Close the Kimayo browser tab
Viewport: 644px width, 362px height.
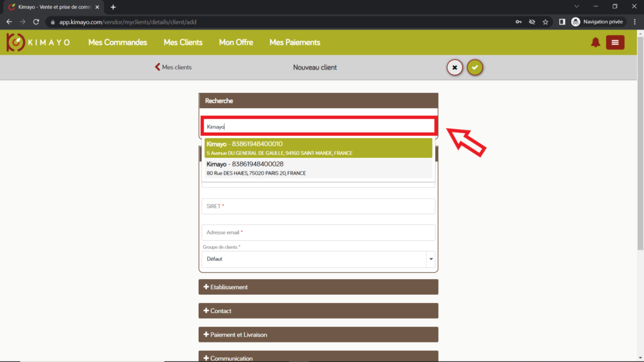tap(97, 7)
